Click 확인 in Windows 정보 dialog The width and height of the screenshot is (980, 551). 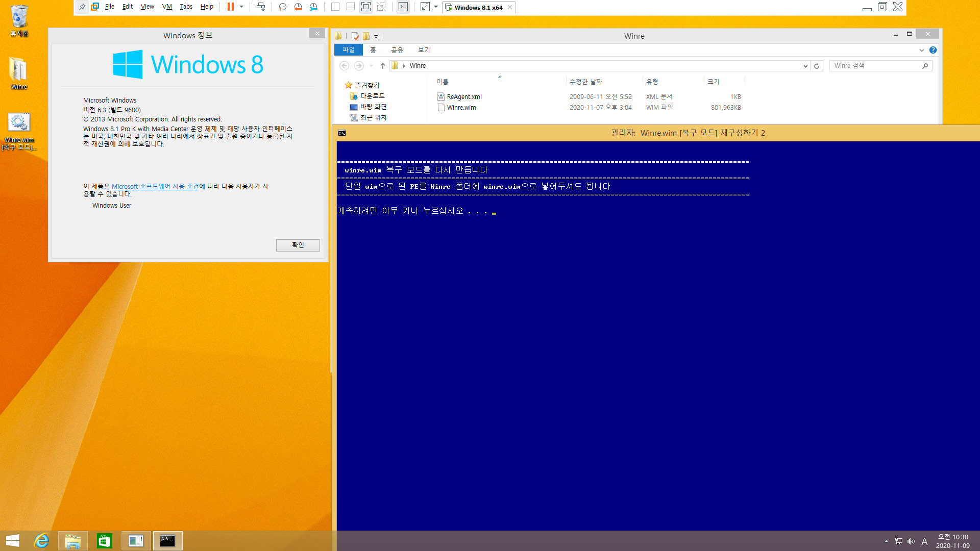(x=298, y=245)
